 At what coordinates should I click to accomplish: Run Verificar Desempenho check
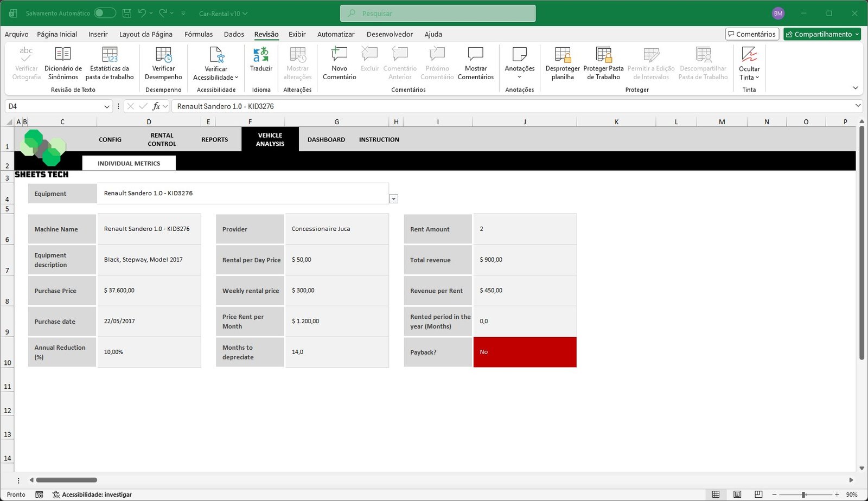[x=163, y=61]
